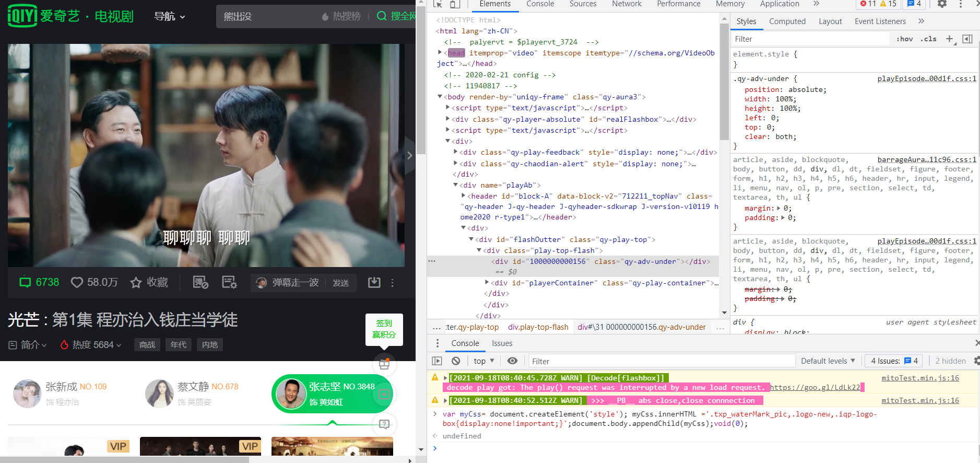Toggle live expression eye icon in console

coord(513,361)
